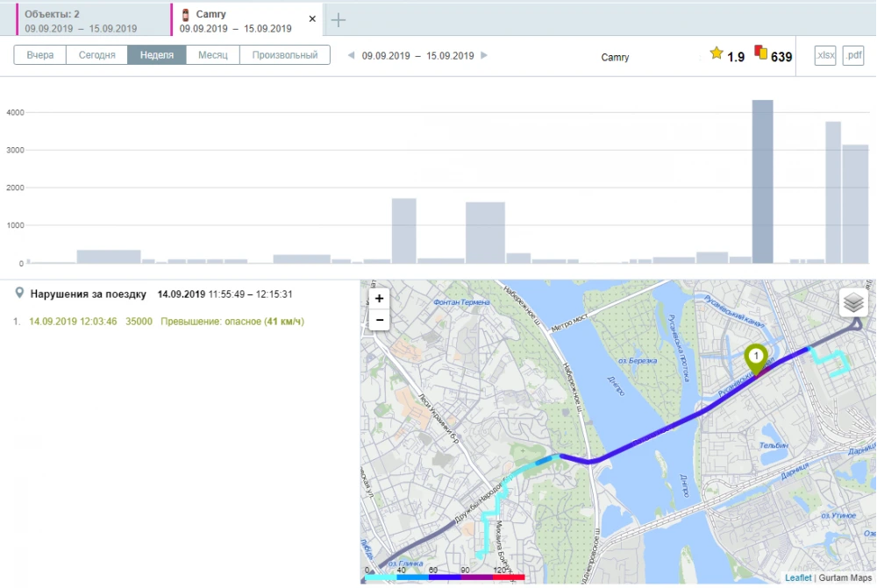The width and height of the screenshot is (877, 588).
Task: Go to next week with right arrow
Action: [484, 55]
